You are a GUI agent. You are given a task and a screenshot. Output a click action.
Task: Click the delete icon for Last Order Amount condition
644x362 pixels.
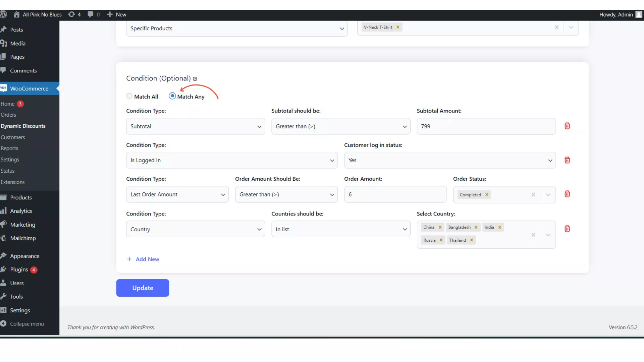[568, 194]
